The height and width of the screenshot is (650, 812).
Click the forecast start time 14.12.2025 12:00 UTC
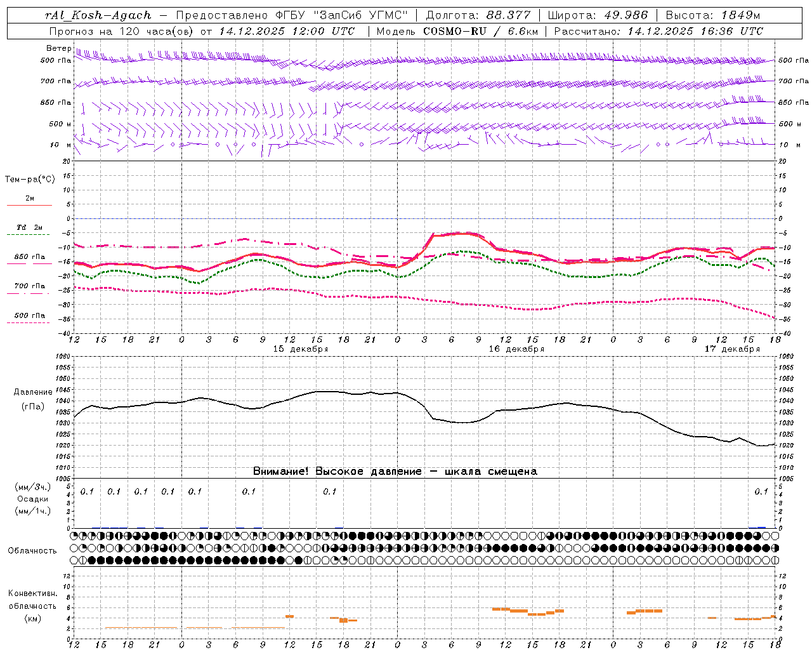coord(287,31)
